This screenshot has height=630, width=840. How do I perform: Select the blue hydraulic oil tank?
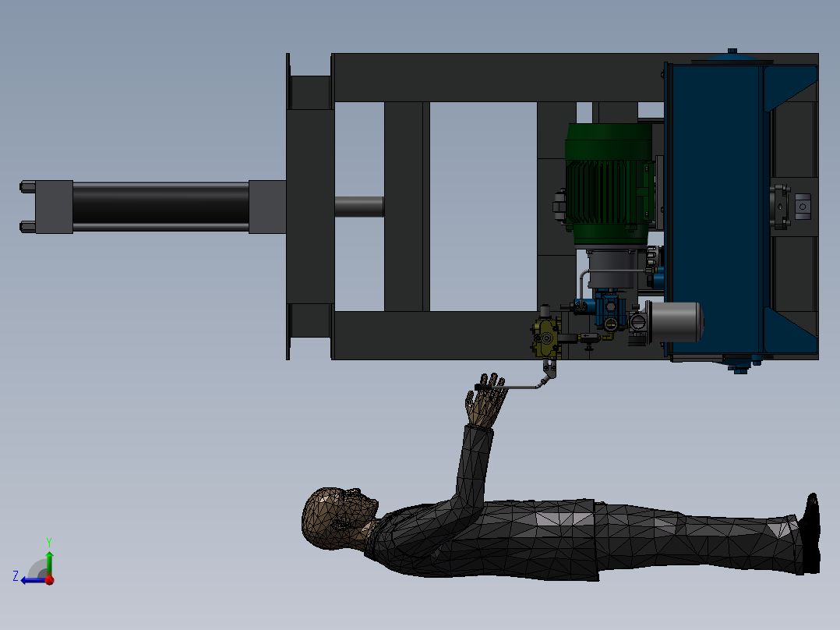718,209
